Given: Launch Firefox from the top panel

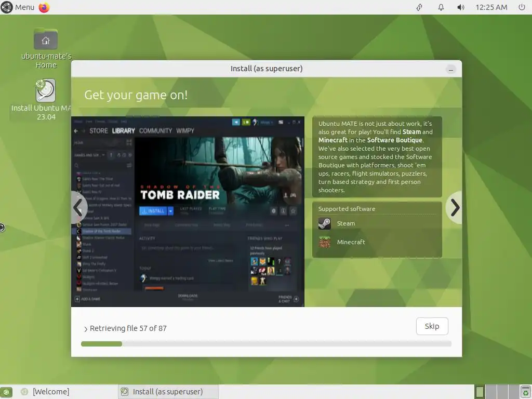Looking at the screenshot, I should point(44,7).
